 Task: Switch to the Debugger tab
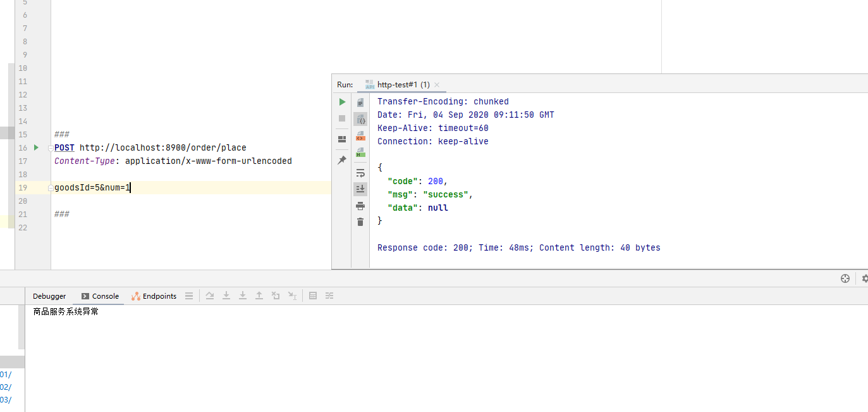pyautogui.click(x=49, y=296)
